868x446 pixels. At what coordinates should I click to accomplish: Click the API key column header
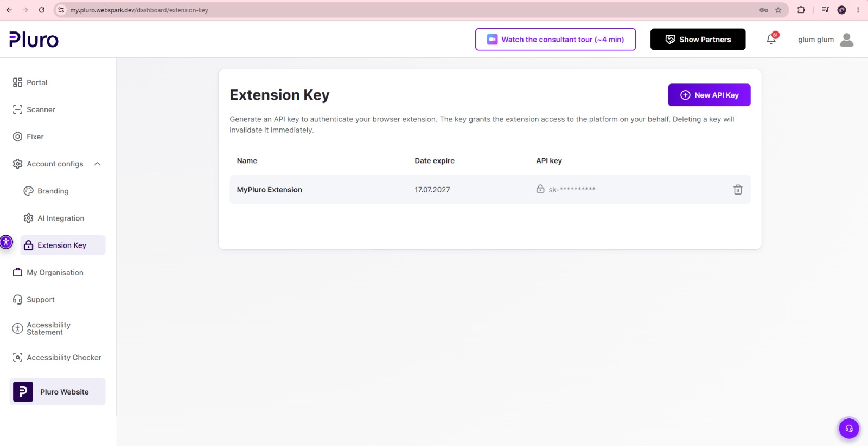click(x=549, y=161)
